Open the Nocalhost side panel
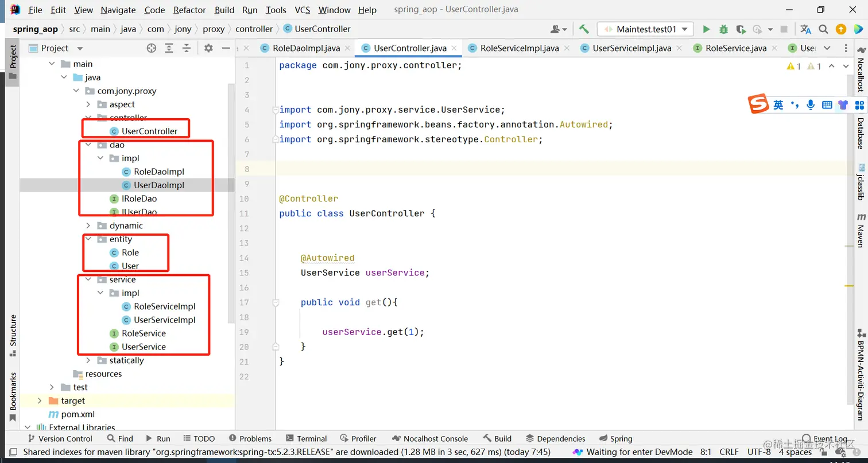This screenshot has width=868, height=463. coord(860,68)
